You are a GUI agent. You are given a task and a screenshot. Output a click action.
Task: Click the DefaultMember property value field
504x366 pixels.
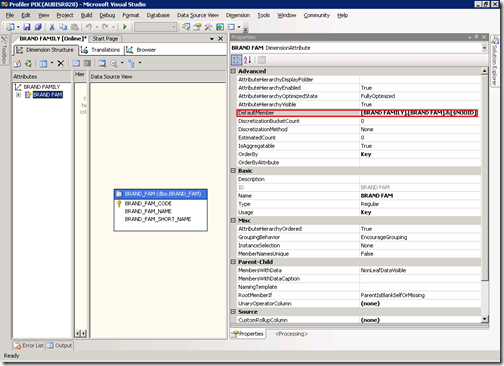[x=419, y=113]
